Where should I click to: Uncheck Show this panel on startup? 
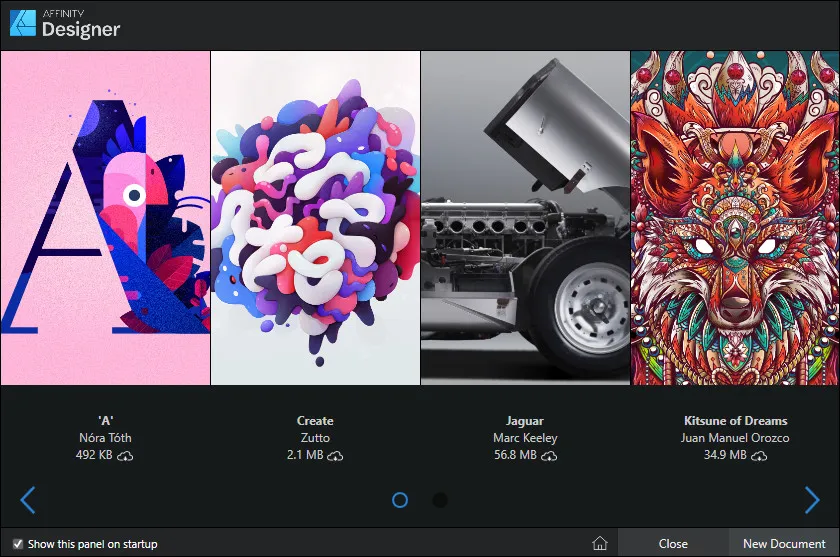(x=17, y=544)
